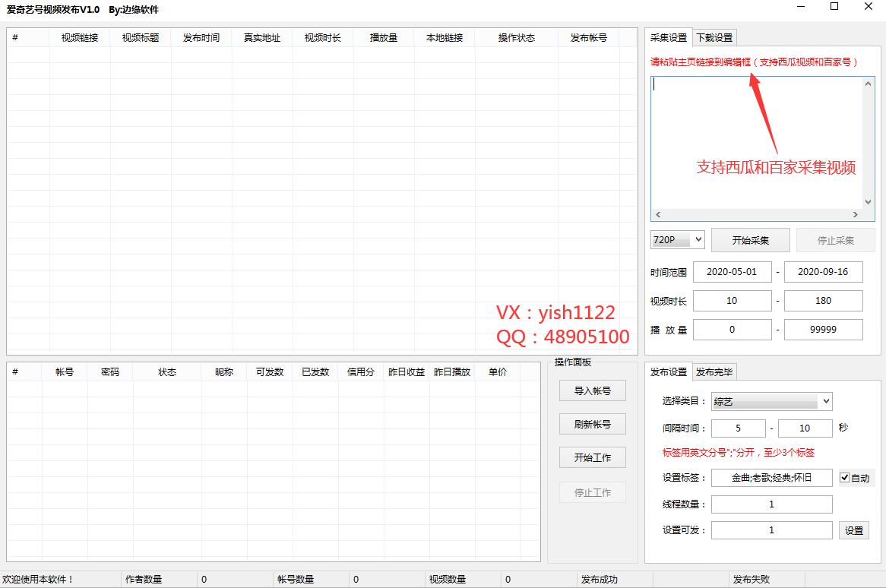Click the 视频标题 column header
Viewport: 886px width, 588px height.
click(141, 38)
